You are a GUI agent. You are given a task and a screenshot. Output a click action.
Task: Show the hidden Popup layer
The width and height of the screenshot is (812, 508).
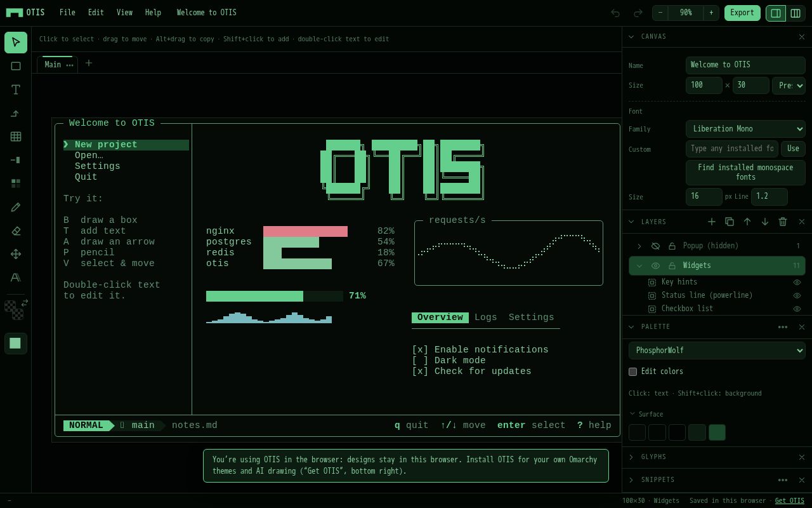[x=656, y=246]
